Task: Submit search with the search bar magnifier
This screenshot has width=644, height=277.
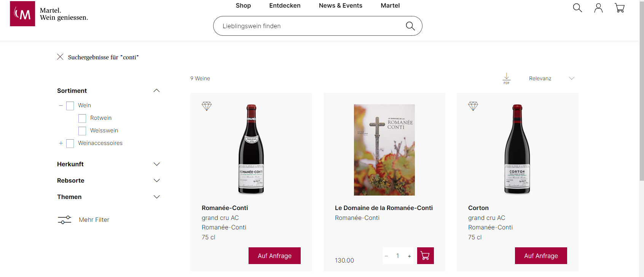Action: pos(410,26)
